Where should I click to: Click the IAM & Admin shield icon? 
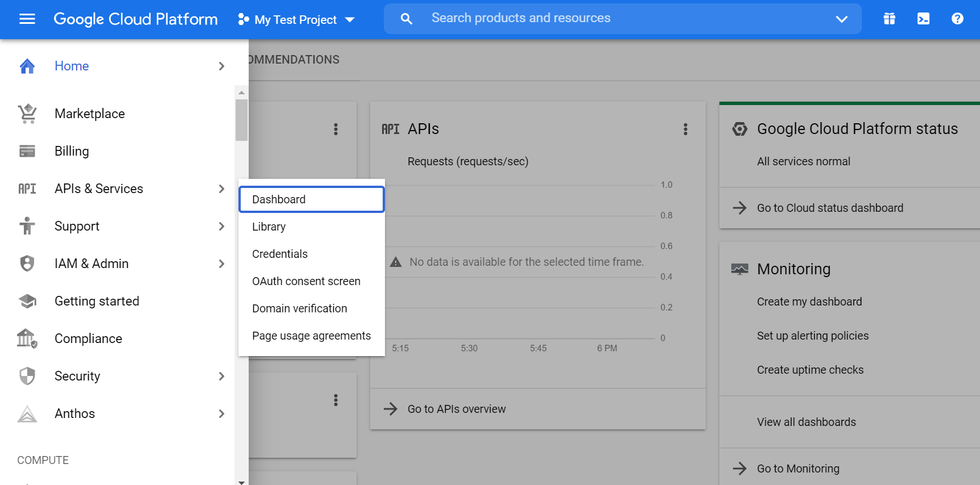point(27,264)
